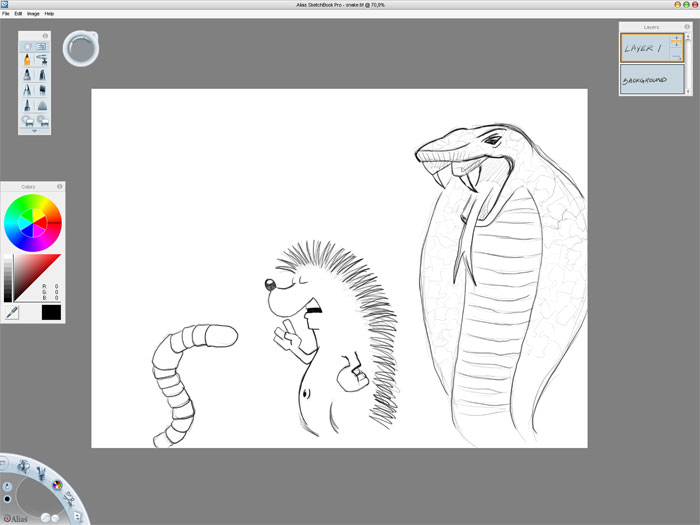Click the black current color swatch
The height and width of the screenshot is (525, 700).
[x=51, y=313]
